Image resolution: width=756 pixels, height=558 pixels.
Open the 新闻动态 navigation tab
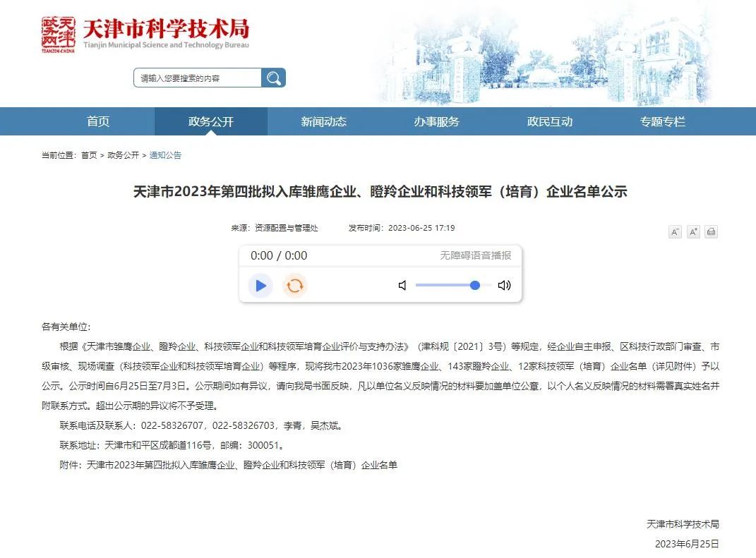(323, 121)
